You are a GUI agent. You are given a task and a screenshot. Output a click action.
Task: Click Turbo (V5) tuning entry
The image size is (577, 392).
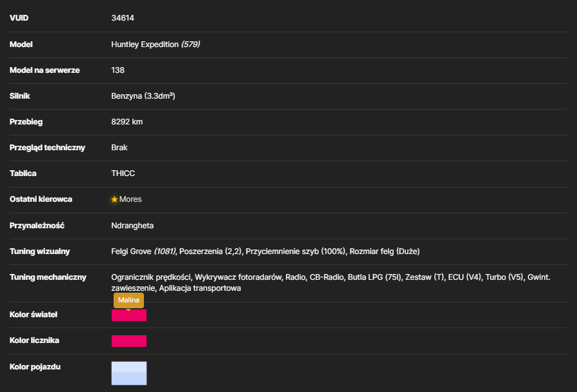click(x=505, y=277)
